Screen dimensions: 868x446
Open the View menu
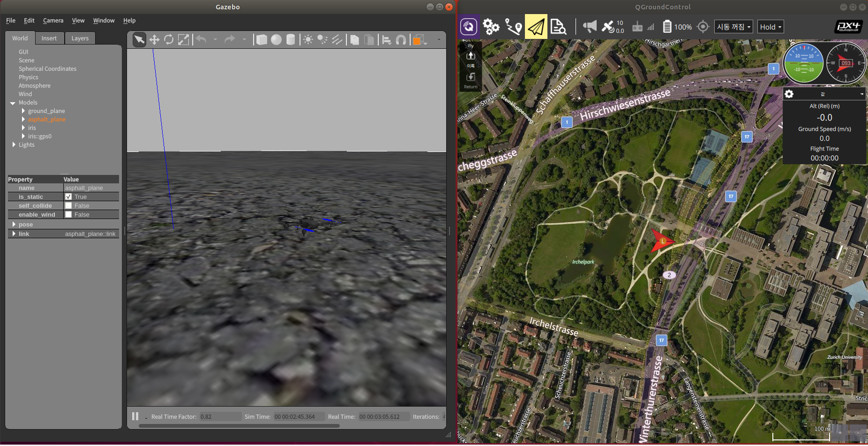tap(78, 21)
